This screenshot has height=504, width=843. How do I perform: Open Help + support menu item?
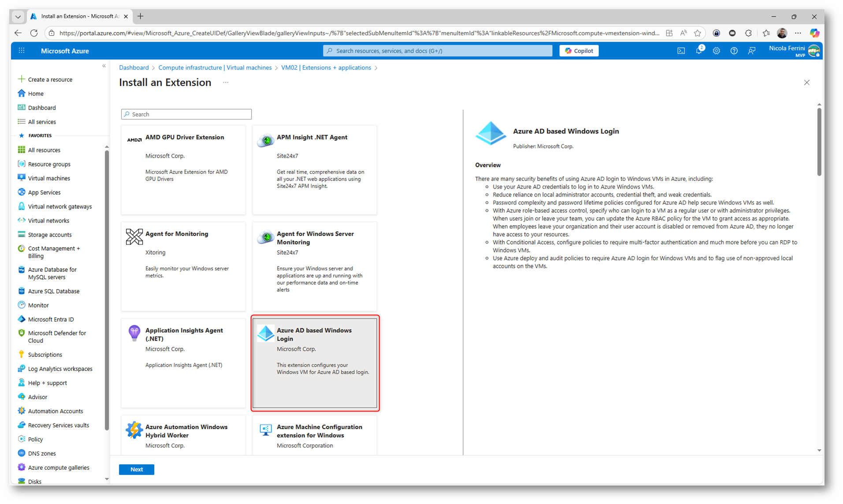[x=47, y=382]
